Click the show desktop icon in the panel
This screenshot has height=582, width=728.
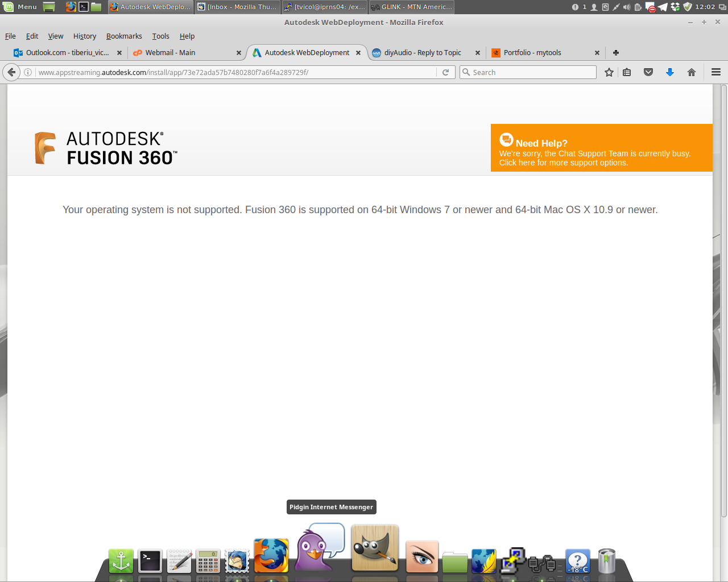tap(49, 7)
